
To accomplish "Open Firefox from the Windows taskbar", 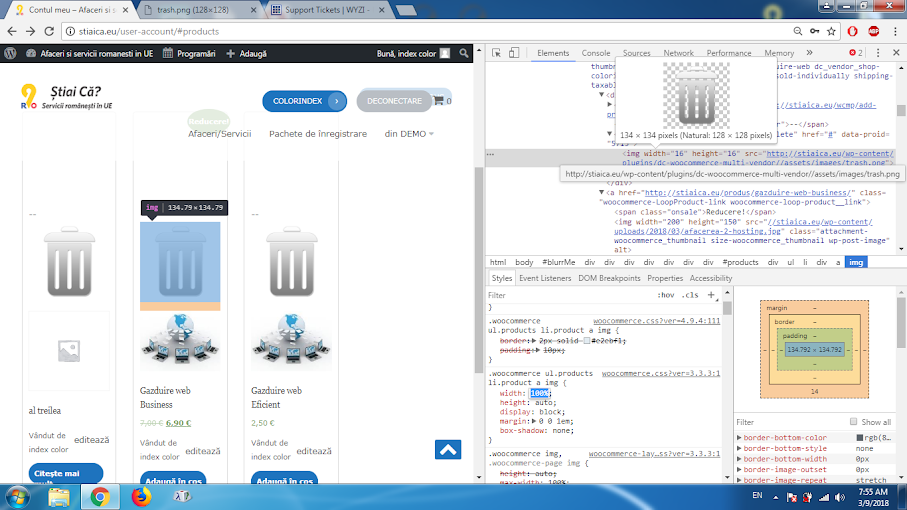I will pyautogui.click(x=141, y=497).
